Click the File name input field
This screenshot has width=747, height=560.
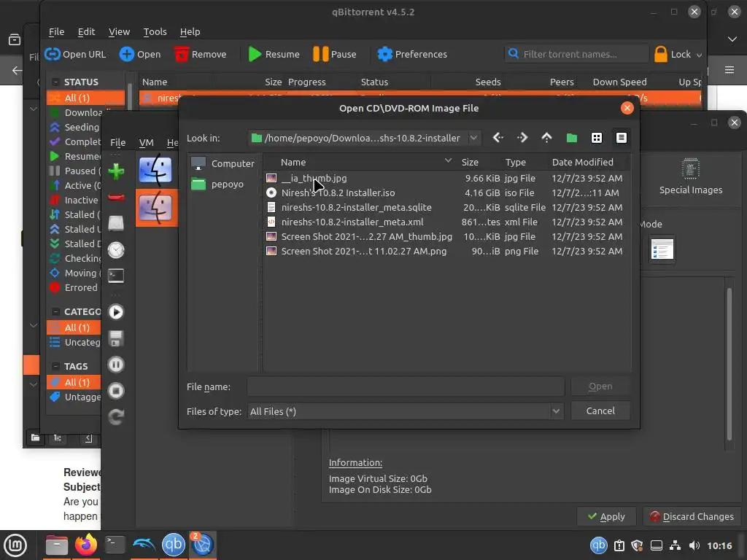click(x=406, y=386)
